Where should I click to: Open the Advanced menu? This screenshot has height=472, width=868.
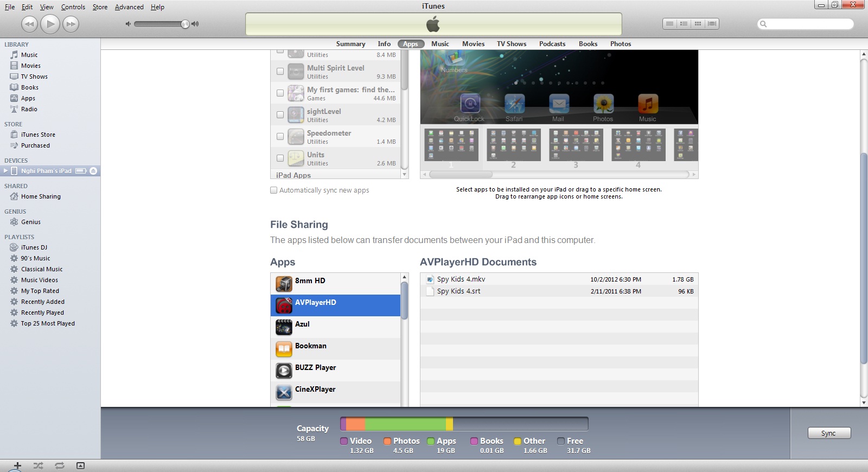tap(129, 7)
